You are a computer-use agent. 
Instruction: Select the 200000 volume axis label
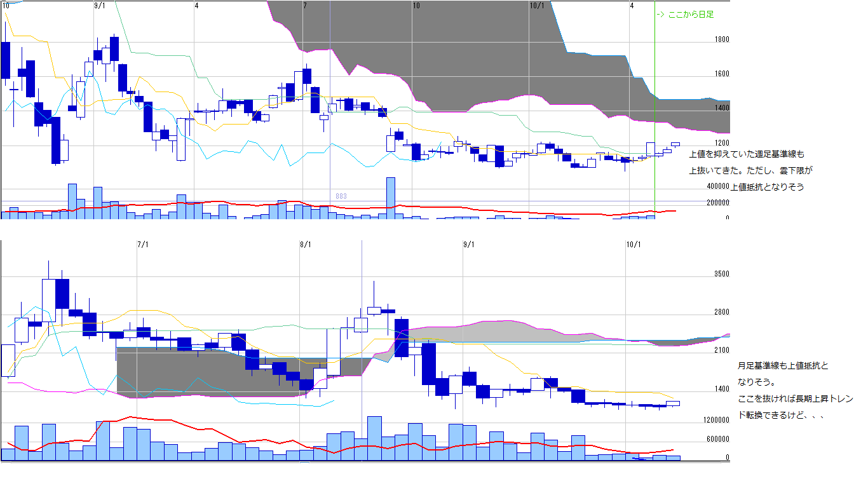717,203
